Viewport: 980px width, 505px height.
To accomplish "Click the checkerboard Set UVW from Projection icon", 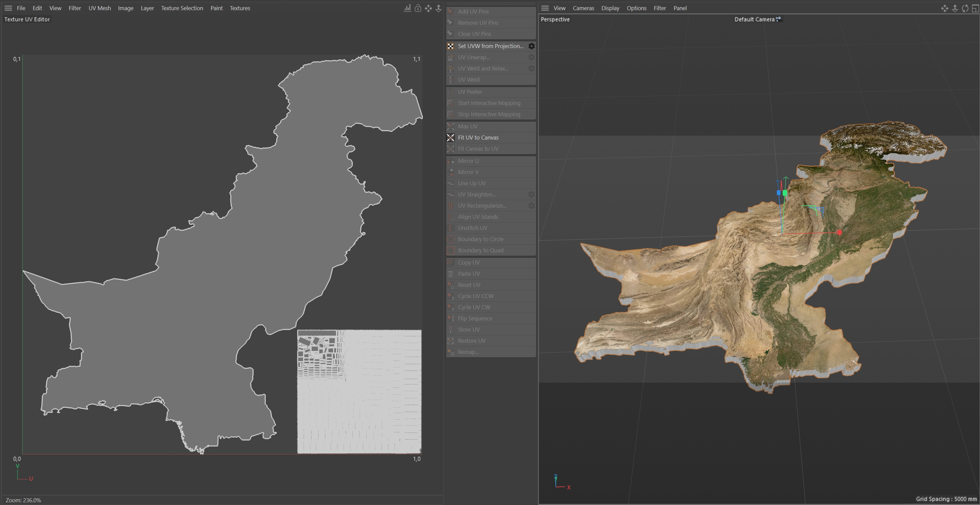I will [x=450, y=46].
